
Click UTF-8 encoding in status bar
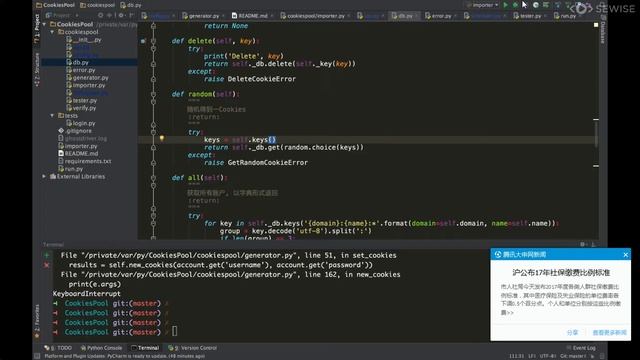click(x=547, y=356)
